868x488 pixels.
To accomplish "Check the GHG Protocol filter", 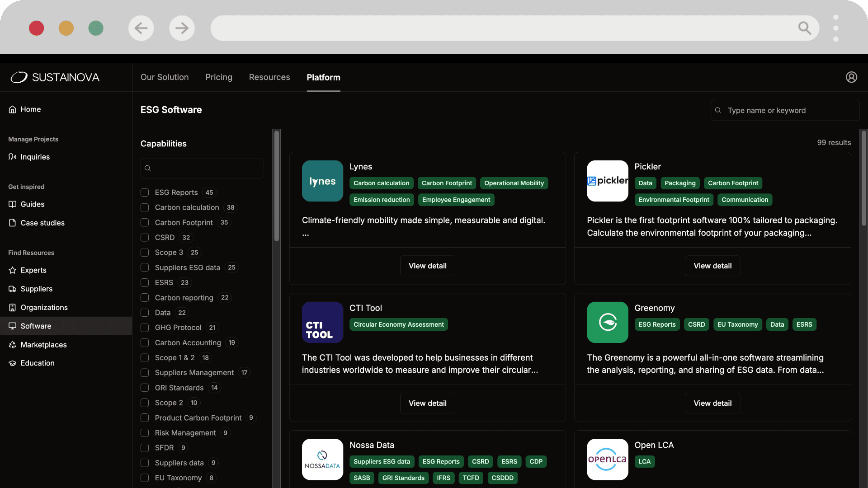I will 145,328.
